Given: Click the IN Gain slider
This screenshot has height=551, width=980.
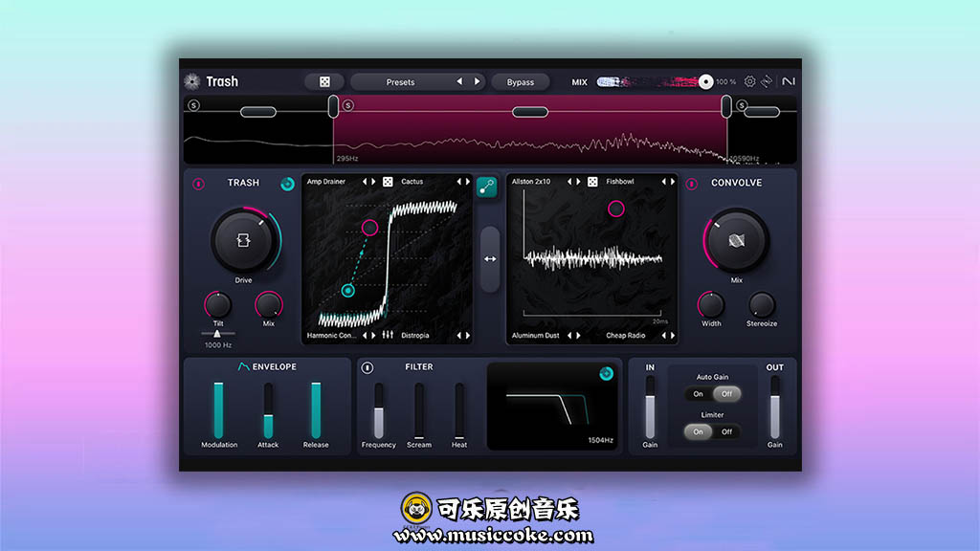Looking at the screenshot, I should coord(650,408).
